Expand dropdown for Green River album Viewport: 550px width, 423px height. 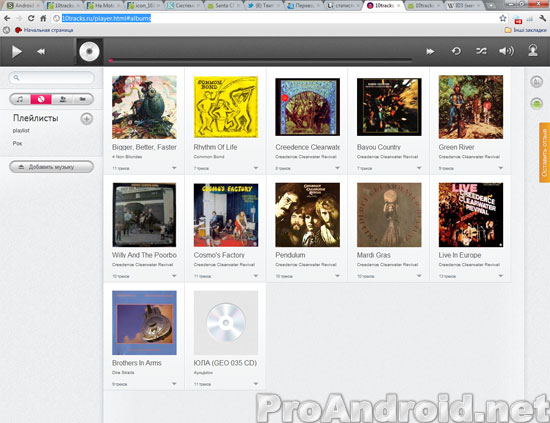(x=501, y=168)
